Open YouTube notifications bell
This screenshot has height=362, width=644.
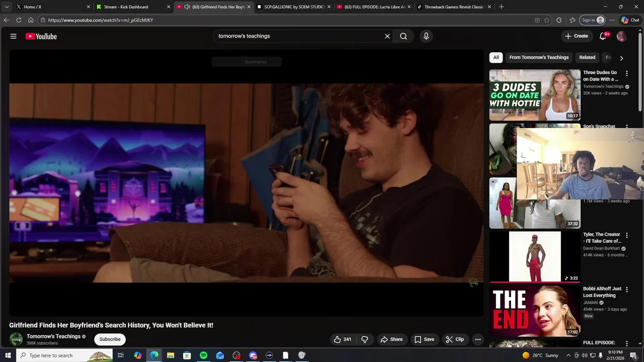tap(603, 36)
